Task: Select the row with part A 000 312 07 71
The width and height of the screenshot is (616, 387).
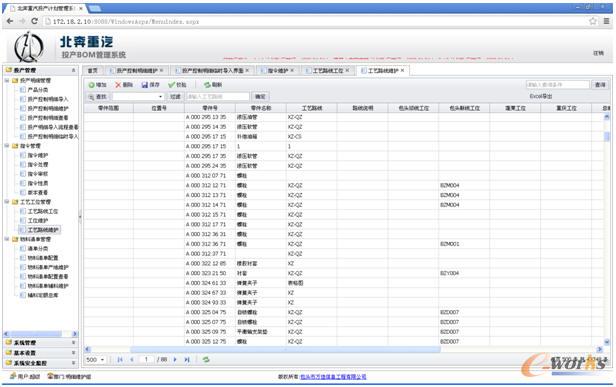Action: click(344, 176)
